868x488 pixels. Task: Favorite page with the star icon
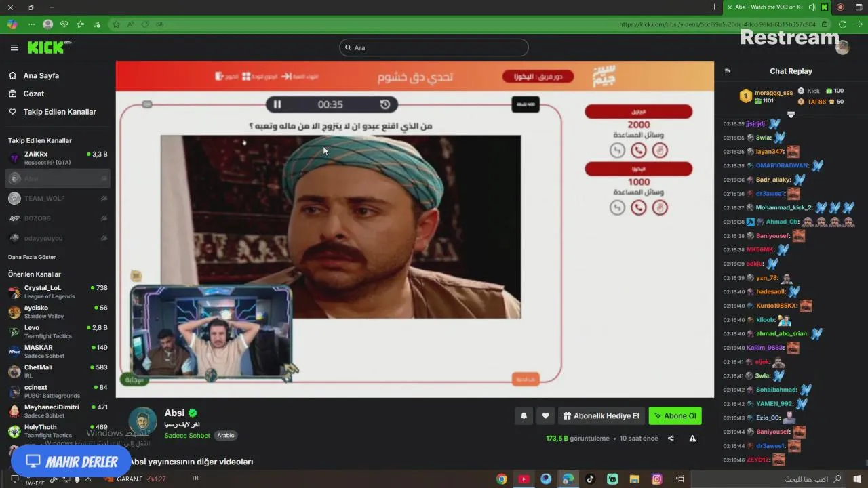116,24
